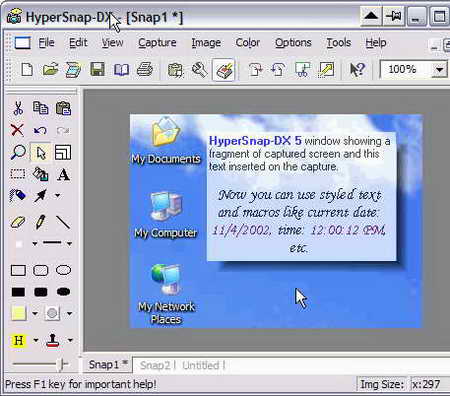Choose the Eraser tool
The height and width of the screenshot is (396, 450).
(x=18, y=222)
